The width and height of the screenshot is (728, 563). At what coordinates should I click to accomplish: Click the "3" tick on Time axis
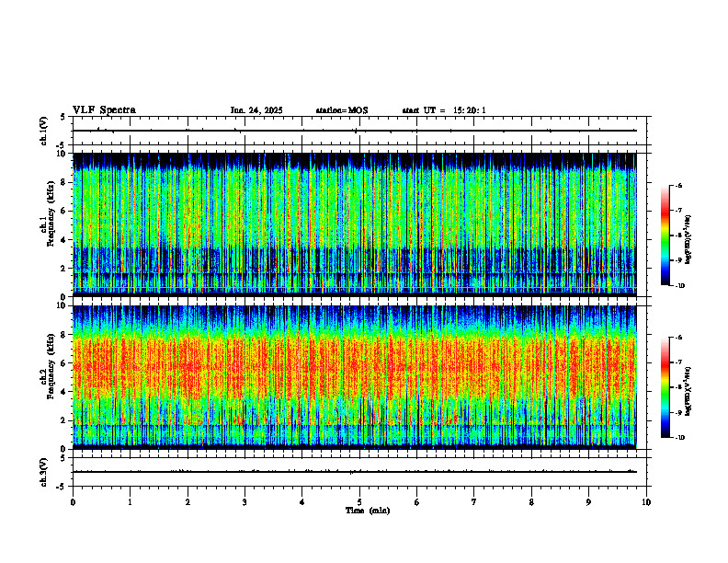(245, 502)
